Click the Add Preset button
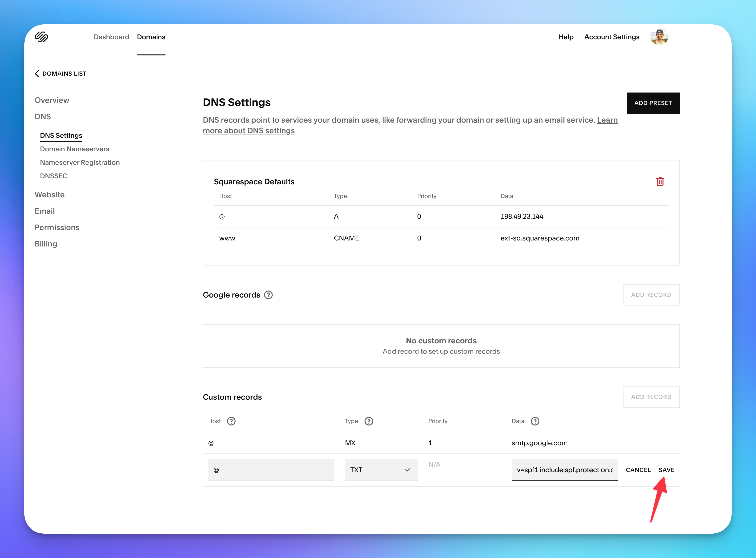 [x=653, y=103]
